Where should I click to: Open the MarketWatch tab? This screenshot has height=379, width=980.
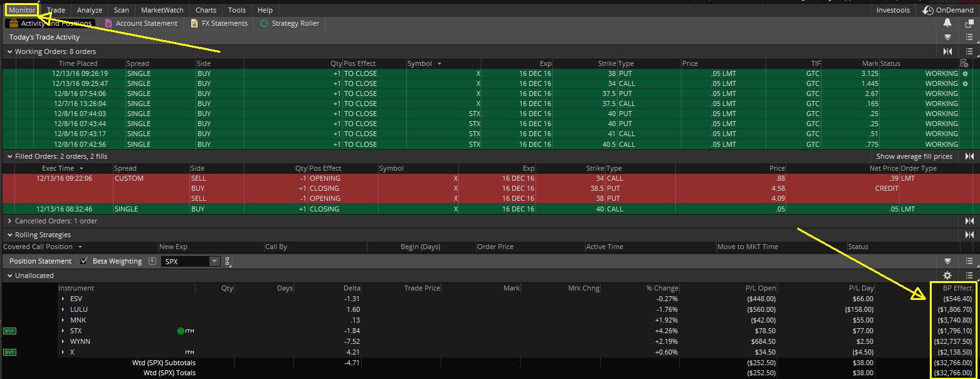pyautogui.click(x=162, y=10)
